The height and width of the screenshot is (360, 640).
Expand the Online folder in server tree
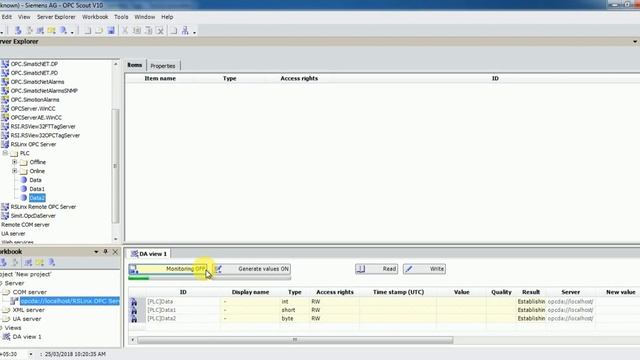click(x=15, y=171)
